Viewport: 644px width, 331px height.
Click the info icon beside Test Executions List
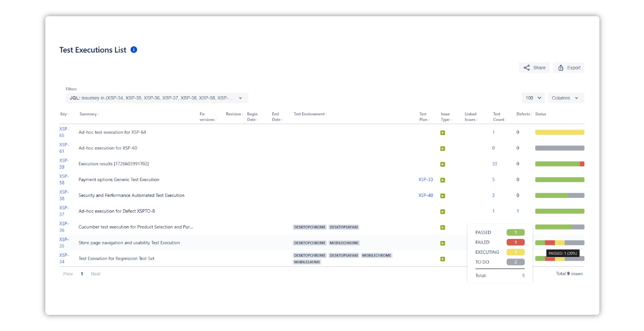[x=134, y=49]
